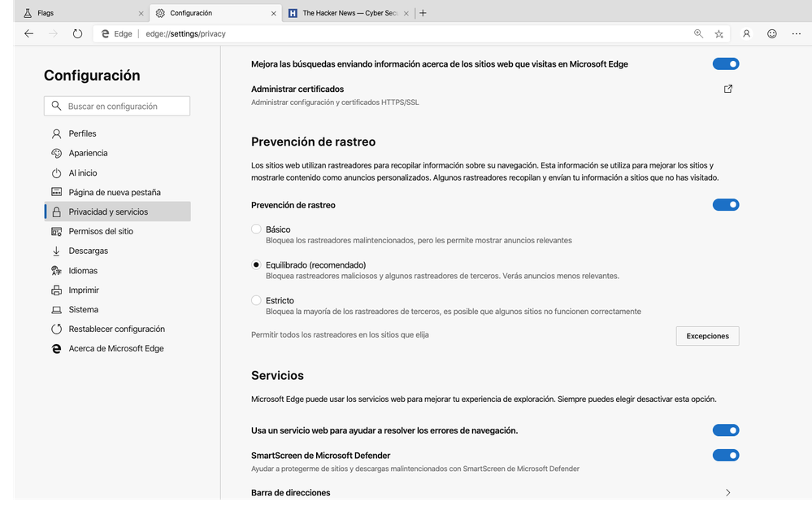This screenshot has height=515, width=812.
Task: Go to Descargas settings
Action: [x=118, y=251]
